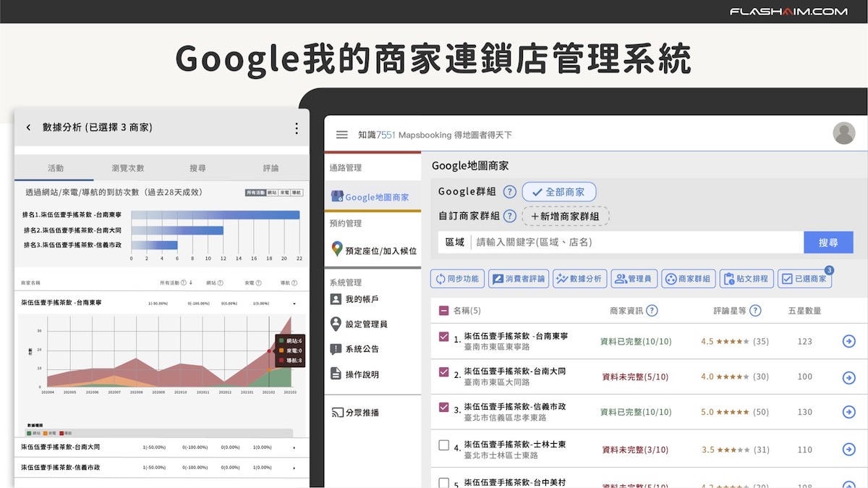
Task: Open the three-dot menu in 數據分析 panel
Action: click(296, 128)
